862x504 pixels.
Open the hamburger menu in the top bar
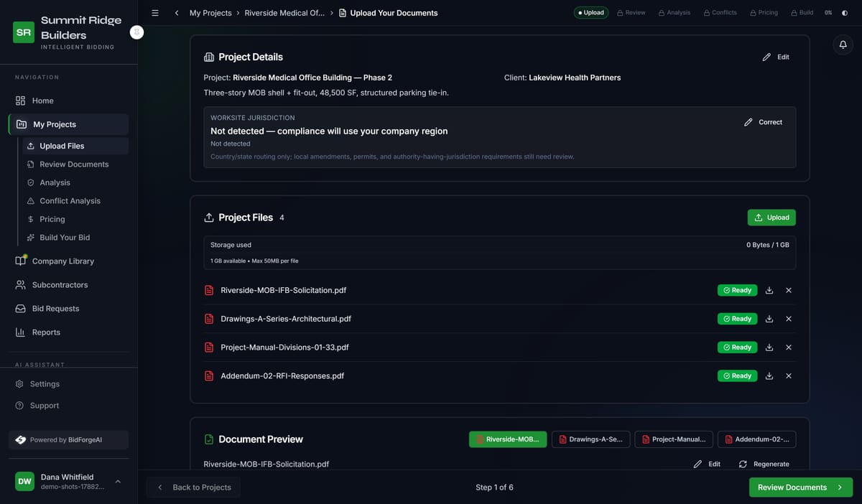[155, 13]
